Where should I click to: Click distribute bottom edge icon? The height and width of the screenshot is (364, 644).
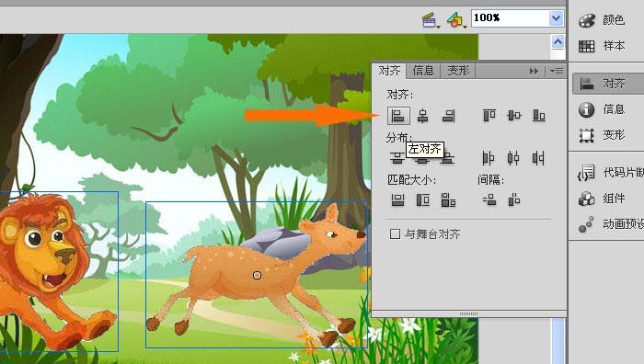coord(447,158)
